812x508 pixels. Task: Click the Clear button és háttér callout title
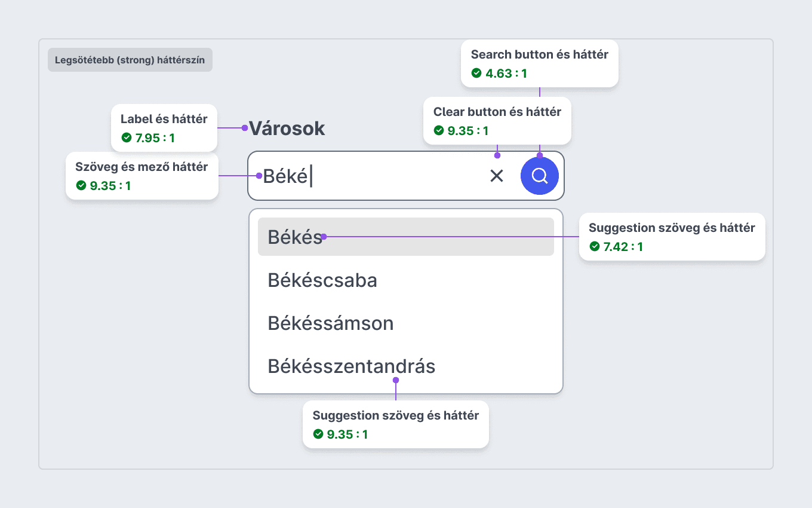497,112
